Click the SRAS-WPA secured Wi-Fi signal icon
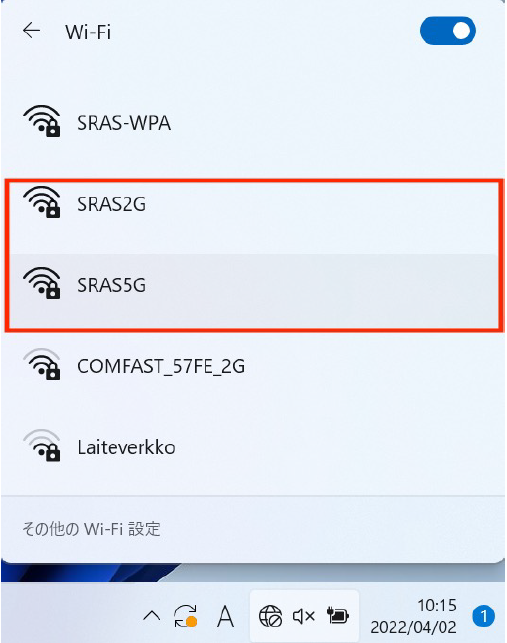Screen dimensions: 507x643 coord(42,121)
